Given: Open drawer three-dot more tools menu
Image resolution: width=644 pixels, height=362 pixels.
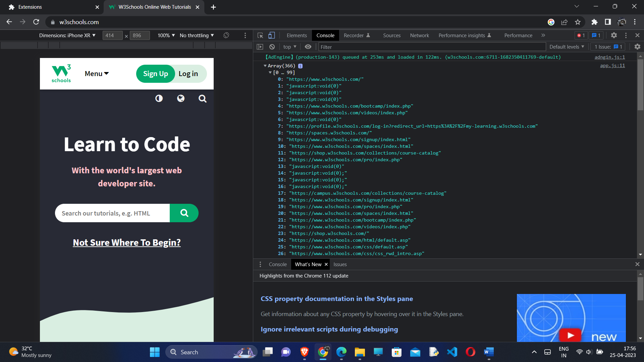Looking at the screenshot, I should (x=260, y=264).
